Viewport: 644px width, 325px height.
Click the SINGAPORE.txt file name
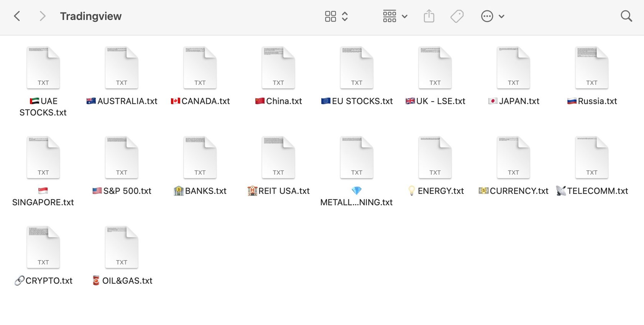point(43,196)
